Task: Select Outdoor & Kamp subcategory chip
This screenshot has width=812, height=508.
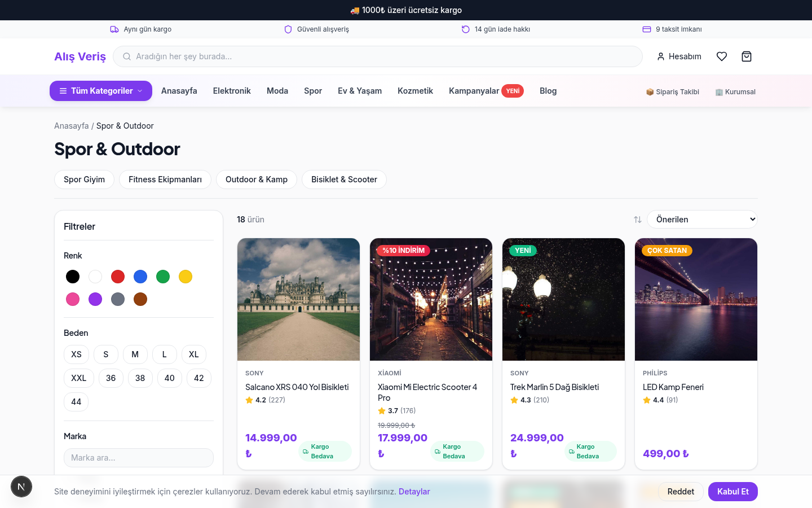Action: point(257,179)
